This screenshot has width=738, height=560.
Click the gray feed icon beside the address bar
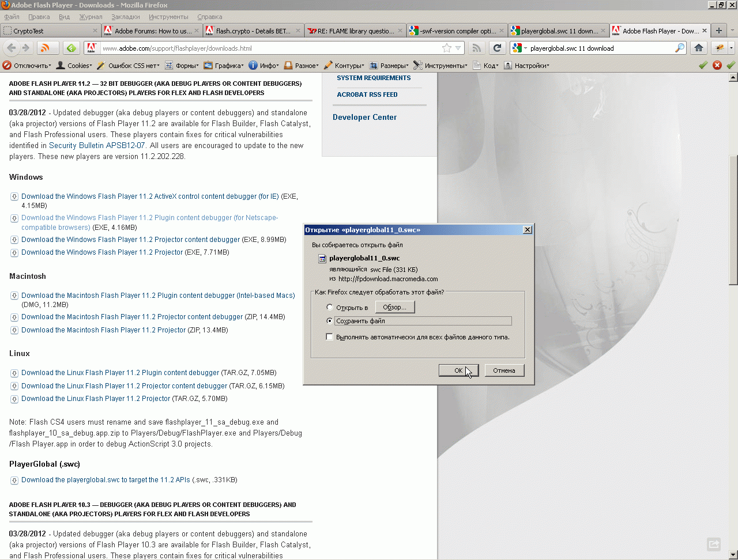click(476, 48)
